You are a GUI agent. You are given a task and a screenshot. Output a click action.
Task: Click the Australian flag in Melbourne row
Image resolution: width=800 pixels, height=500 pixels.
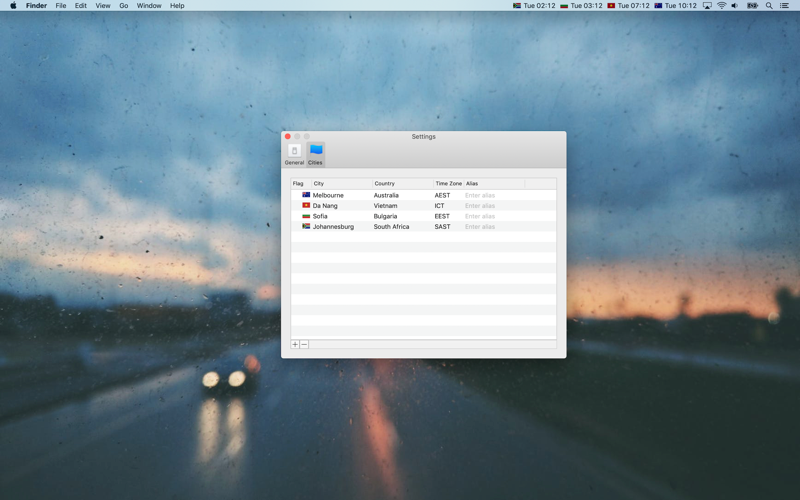point(306,195)
